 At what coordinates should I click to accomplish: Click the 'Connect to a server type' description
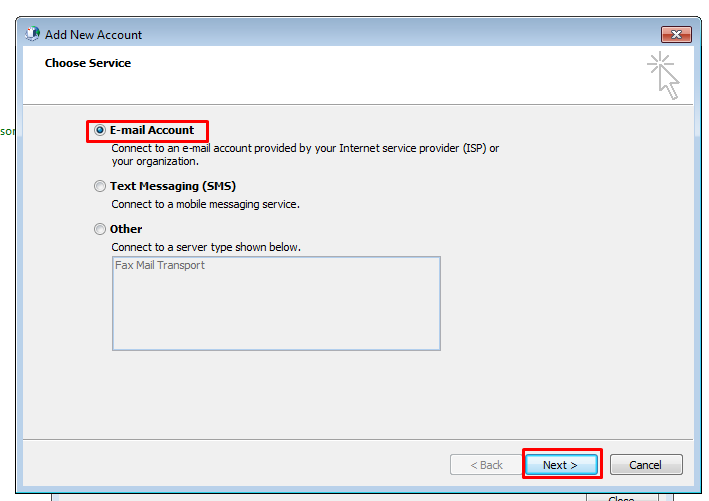pos(205,247)
